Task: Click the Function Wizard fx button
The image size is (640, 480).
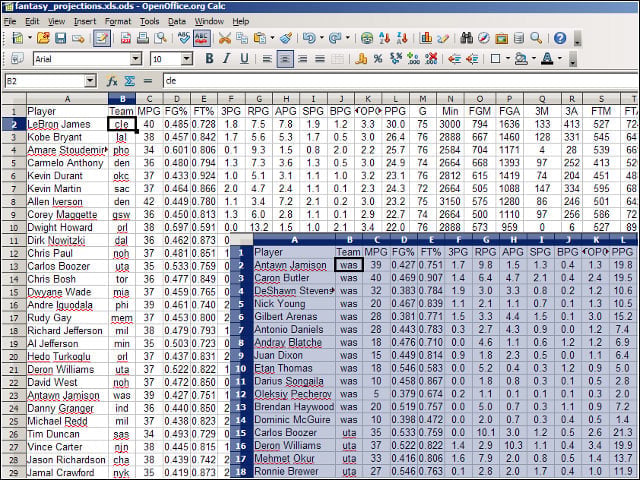Action: [112, 81]
